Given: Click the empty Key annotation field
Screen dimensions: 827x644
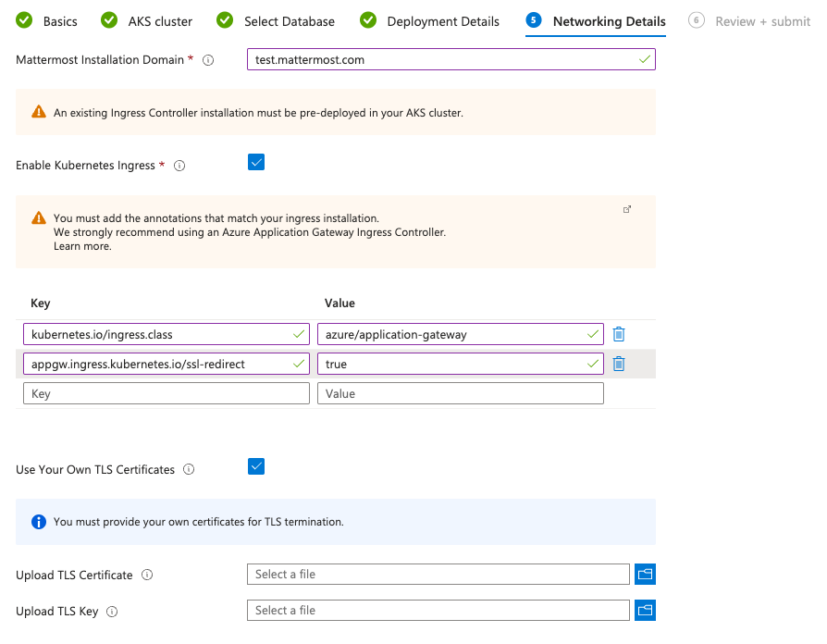Looking at the screenshot, I should 166,392.
